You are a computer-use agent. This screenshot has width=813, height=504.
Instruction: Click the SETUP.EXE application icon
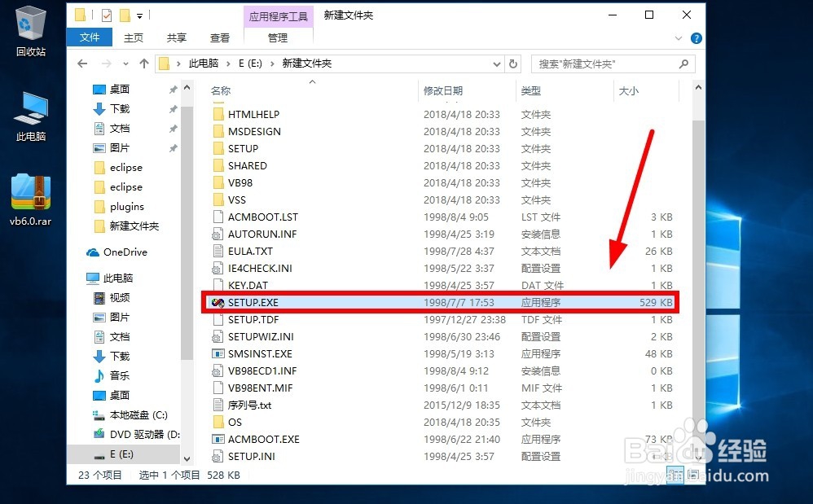(x=218, y=303)
